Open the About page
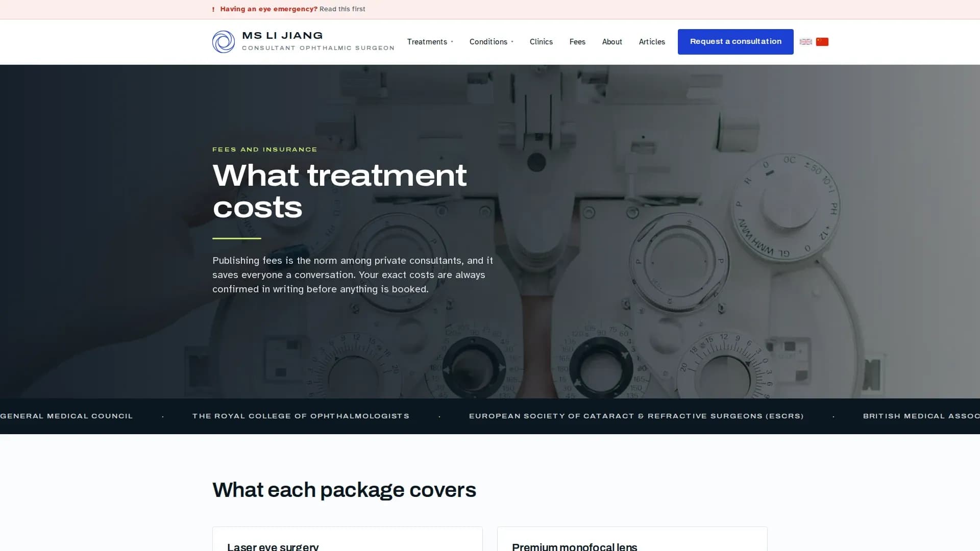Viewport: 980px width, 551px height. point(612,42)
